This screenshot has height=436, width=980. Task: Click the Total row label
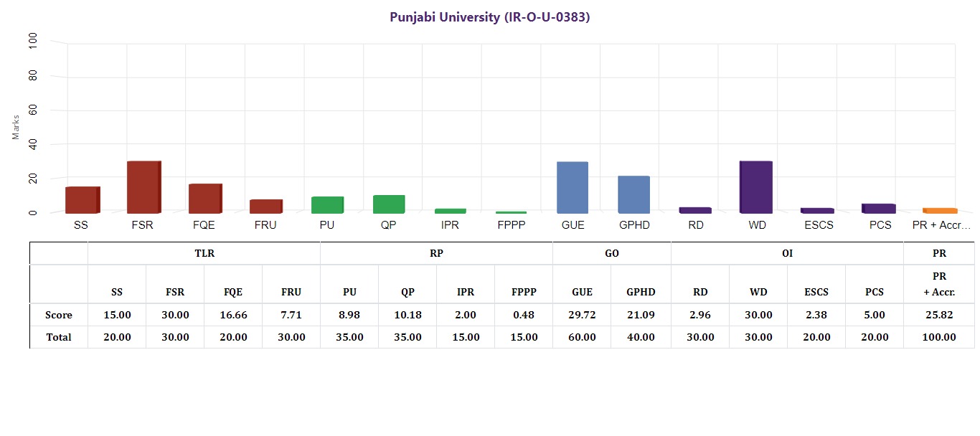click(59, 337)
